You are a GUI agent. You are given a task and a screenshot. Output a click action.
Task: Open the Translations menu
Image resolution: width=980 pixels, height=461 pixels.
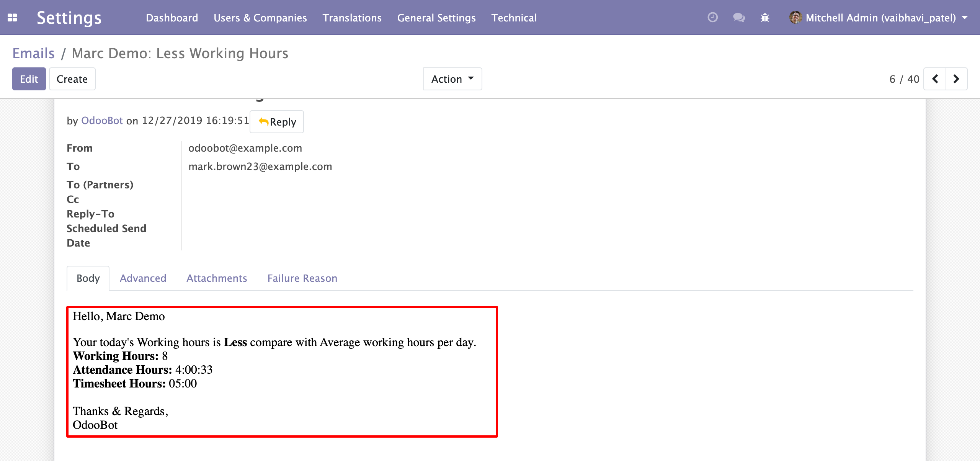352,18
